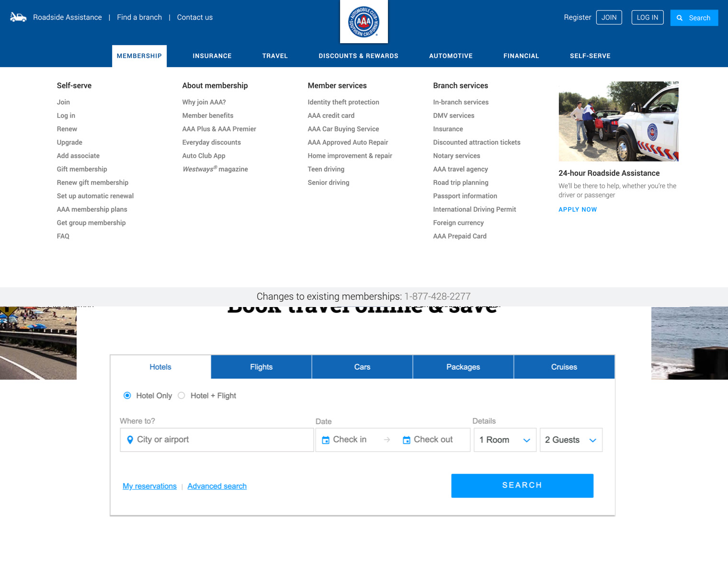Open the Contact us link
The width and height of the screenshot is (728, 569).
coord(195,17)
